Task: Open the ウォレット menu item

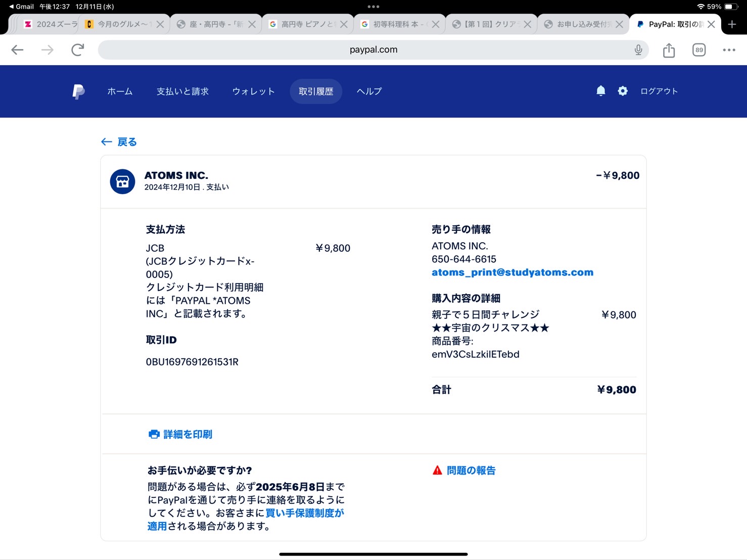Action: click(x=253, y=91)
